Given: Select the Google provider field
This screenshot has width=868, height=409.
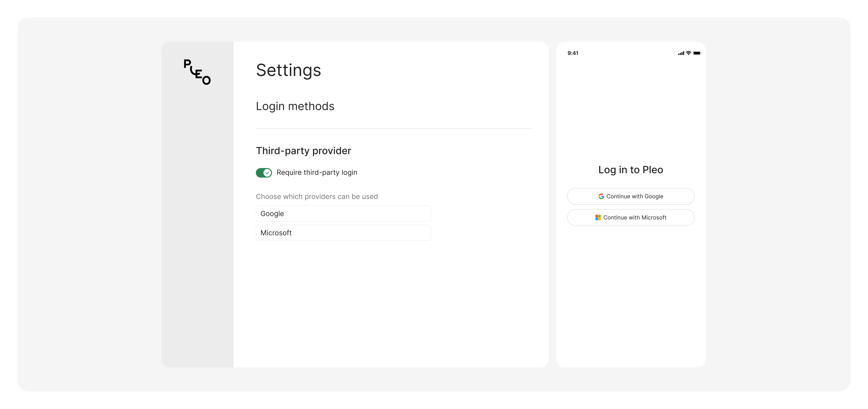Looking at the screenshot, I should (x=343, y=214).
